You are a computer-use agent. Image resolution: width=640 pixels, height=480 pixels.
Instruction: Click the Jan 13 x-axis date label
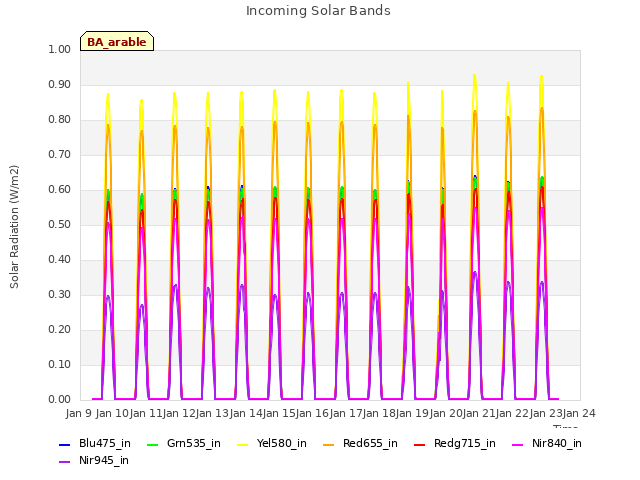(x=212, y=414)
